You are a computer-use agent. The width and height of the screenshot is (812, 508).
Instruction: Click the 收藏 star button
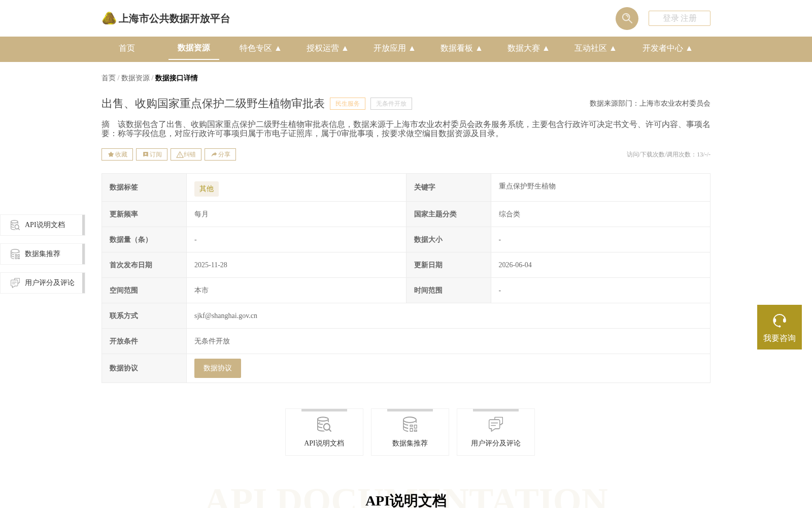click(117, 154)
